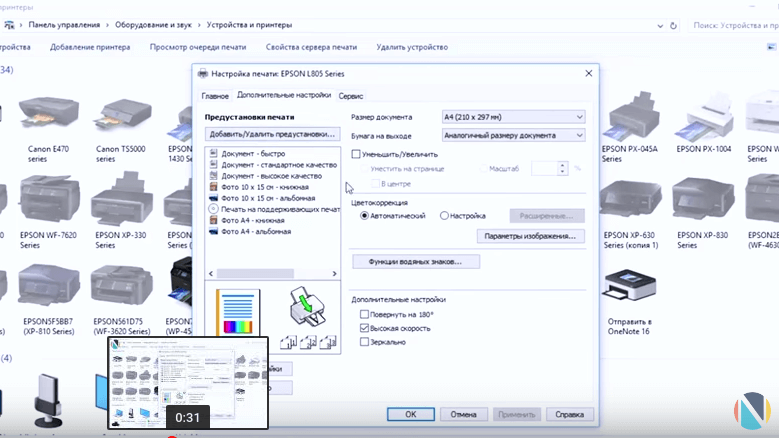Open Параметры изображения settings button
Image resolution: width=779 pixels, height=438 pixels.
pyautogui.click(x=530, y=236)
